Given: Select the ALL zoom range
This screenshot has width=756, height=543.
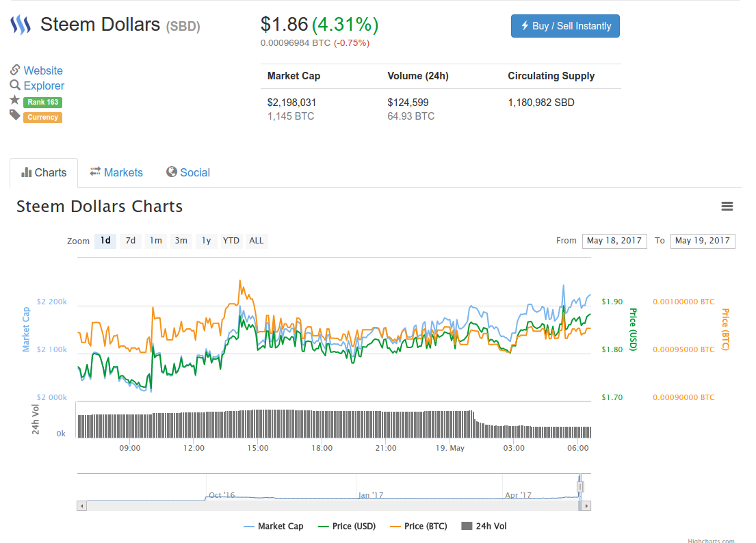Looking at the screenshot, I should tap(257, 241).
